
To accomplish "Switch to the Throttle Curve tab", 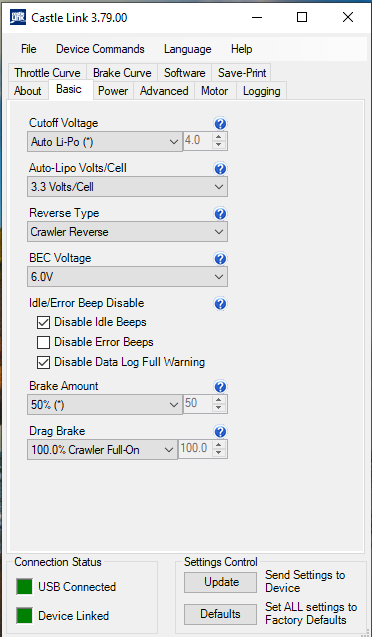I will pos(47,73).
